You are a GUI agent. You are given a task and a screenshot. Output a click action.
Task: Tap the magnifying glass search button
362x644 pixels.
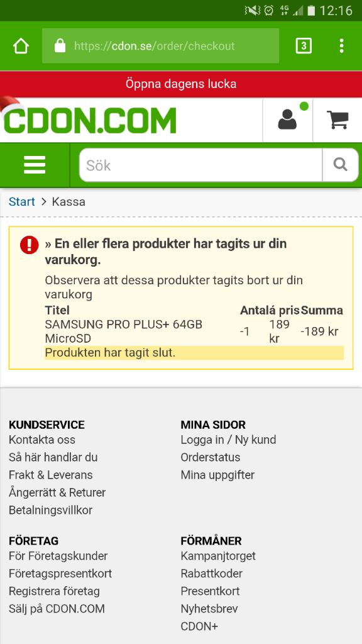coord(340,165)
